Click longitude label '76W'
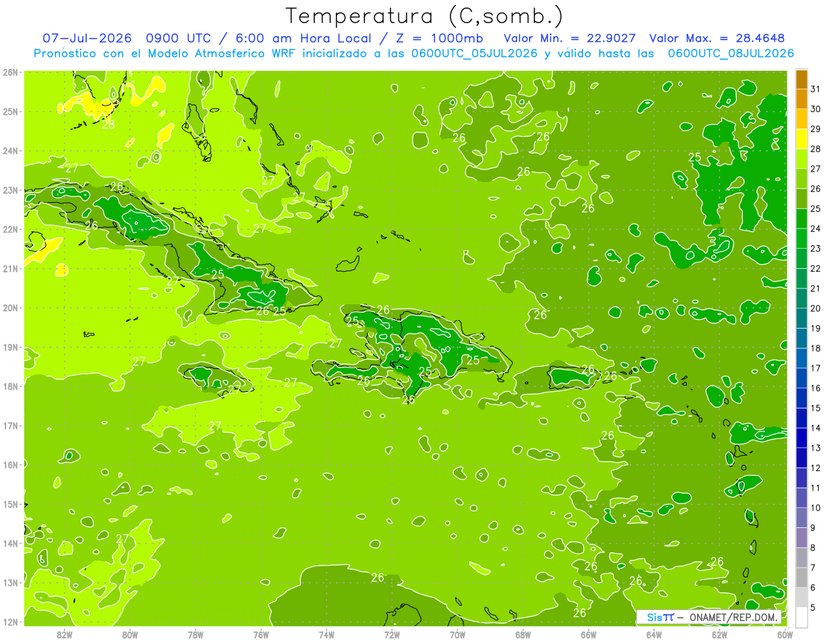The height and width of the screenshot is (644, 834). (x=261, y=634)
